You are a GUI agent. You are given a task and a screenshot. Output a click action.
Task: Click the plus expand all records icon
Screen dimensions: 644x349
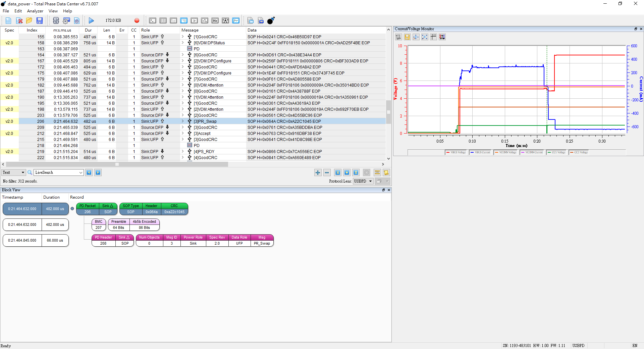pyautogui.click(x=318, y=172)
